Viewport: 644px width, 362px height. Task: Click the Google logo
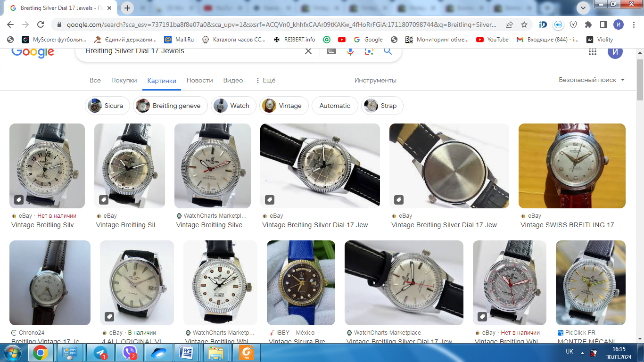point(33,52)
